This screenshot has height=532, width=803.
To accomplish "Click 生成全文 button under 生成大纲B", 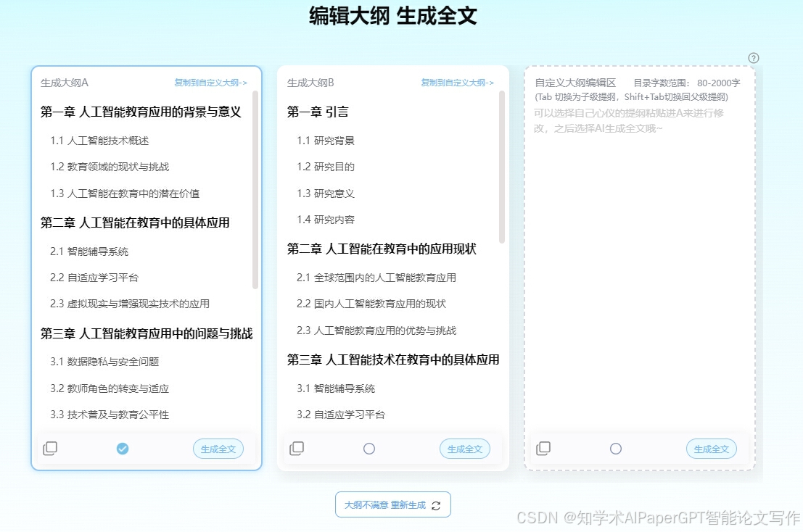I will coord(464,449).
